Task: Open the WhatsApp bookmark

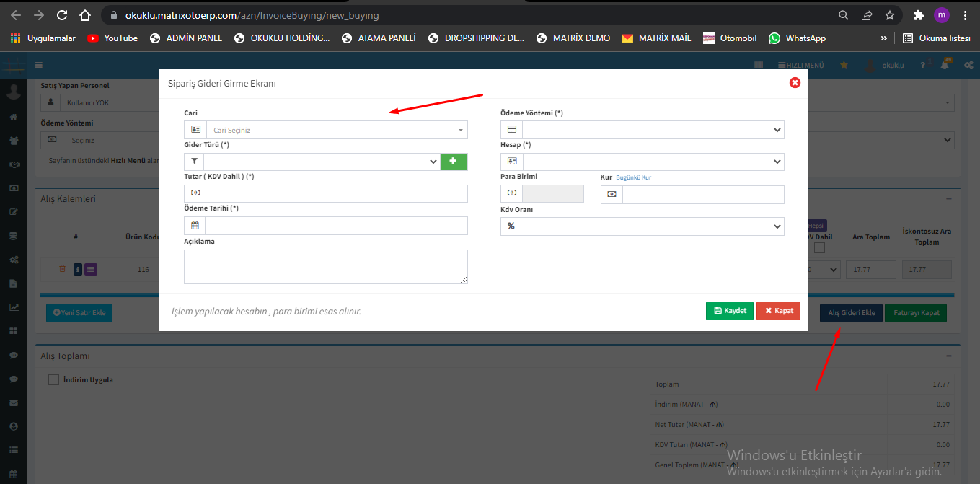Action: (x=797, y=38)
